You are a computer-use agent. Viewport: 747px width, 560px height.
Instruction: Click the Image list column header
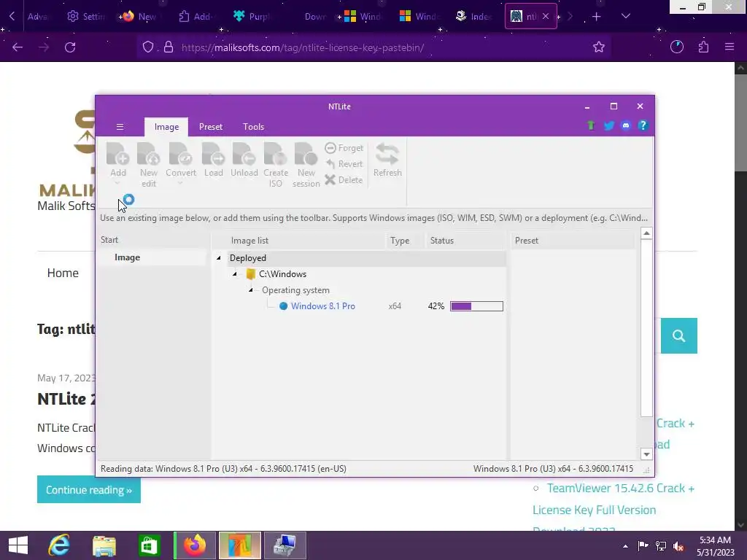(249, 241)
